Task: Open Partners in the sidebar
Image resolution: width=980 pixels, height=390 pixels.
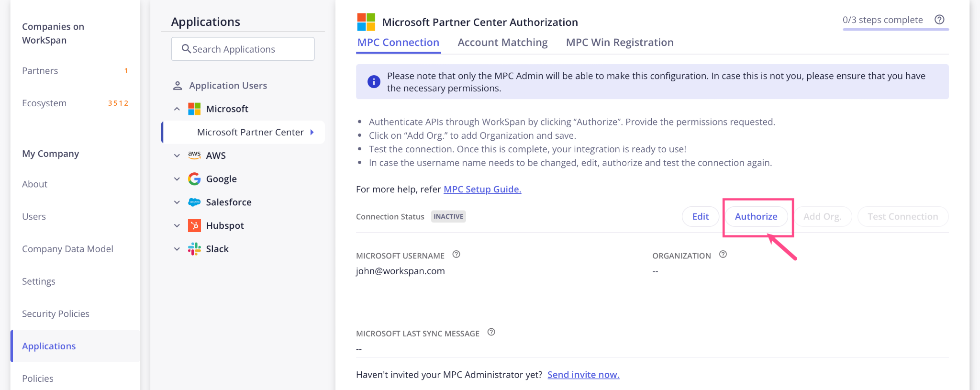Action: pos(40,71)
